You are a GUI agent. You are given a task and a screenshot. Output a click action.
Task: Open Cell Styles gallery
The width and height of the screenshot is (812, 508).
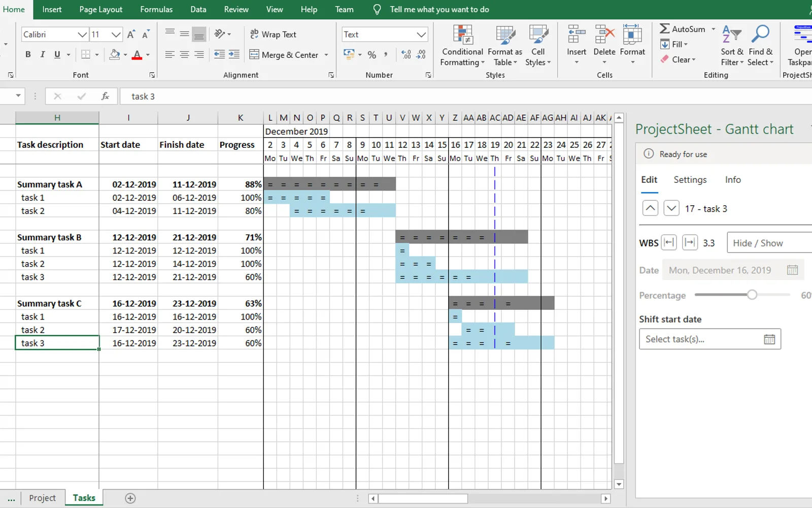(x=538, y=46)
